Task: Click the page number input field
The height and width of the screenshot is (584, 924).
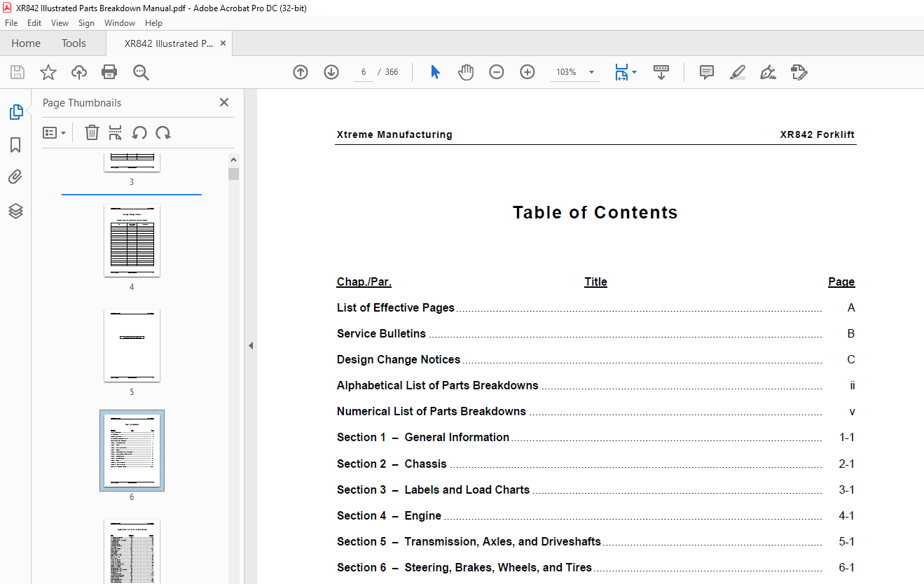Action: (x=364, y=72)
